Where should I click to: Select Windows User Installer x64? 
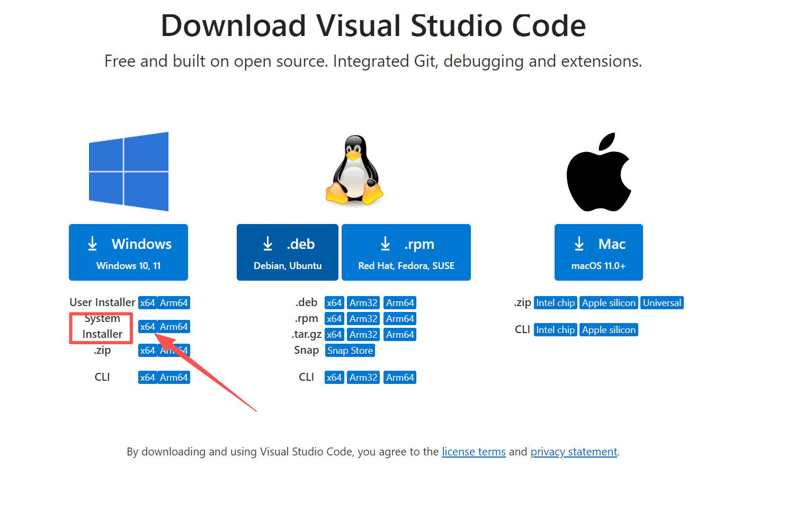tap(148, 303)
